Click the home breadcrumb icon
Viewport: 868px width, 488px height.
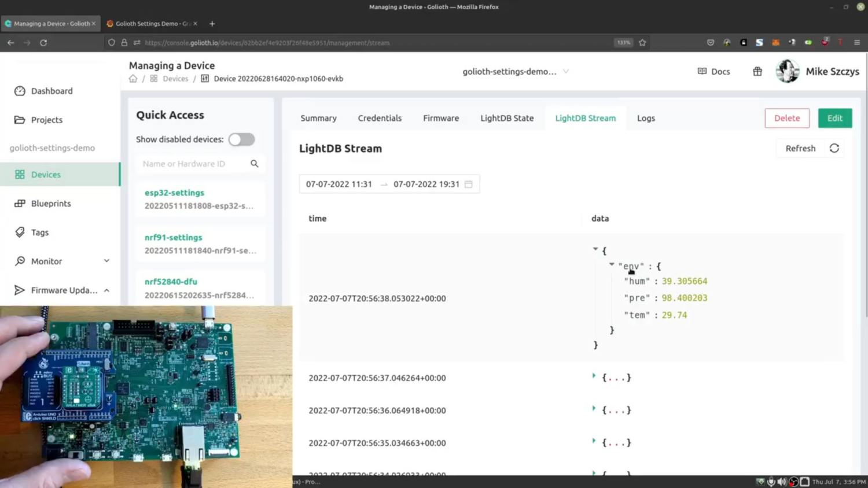pos(133,78)
